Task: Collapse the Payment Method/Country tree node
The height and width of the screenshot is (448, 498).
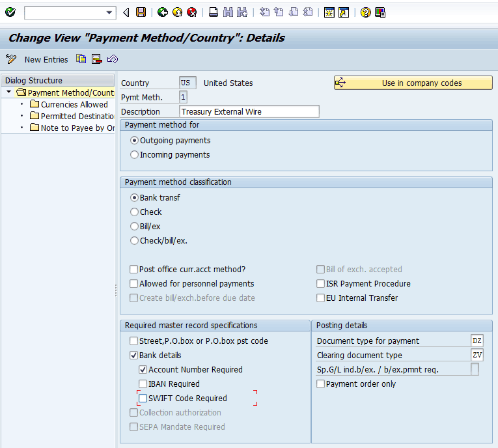Action: tap(9, 92)
